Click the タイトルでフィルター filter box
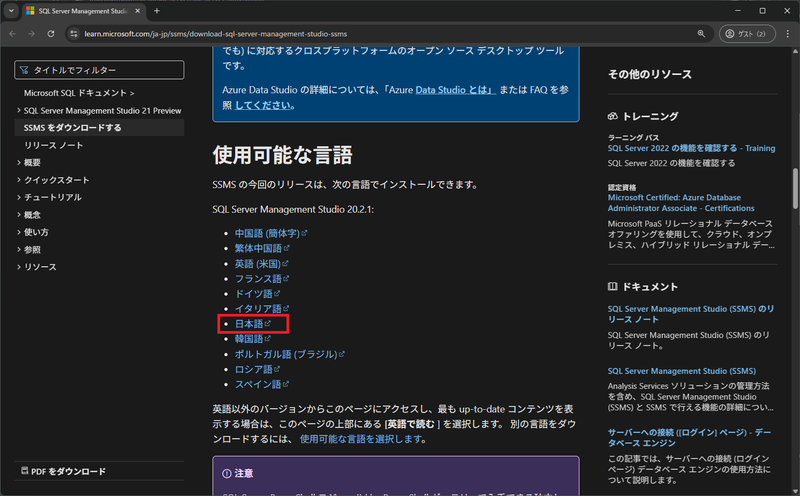Viewport: 800px width, 496px height. pos(99,70)
